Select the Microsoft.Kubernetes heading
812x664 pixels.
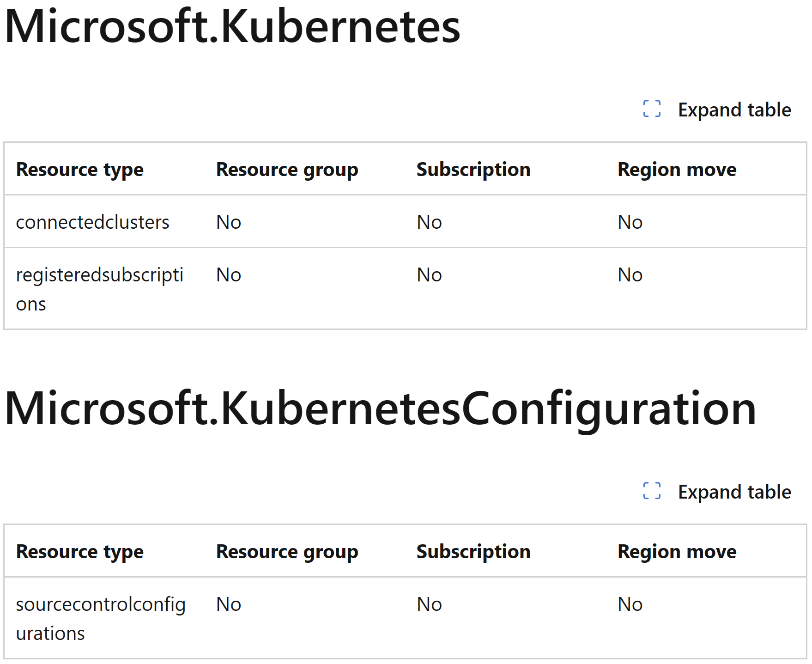pos(232,27)
